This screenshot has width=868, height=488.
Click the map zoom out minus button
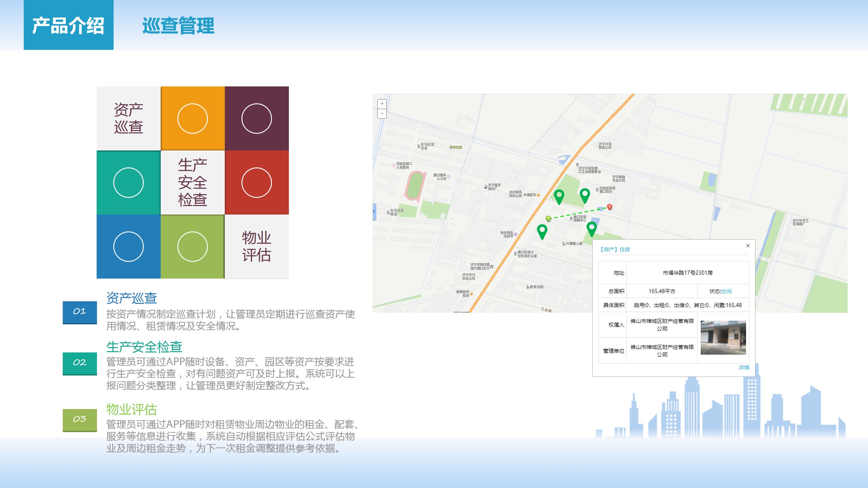[x=382, y=114]
